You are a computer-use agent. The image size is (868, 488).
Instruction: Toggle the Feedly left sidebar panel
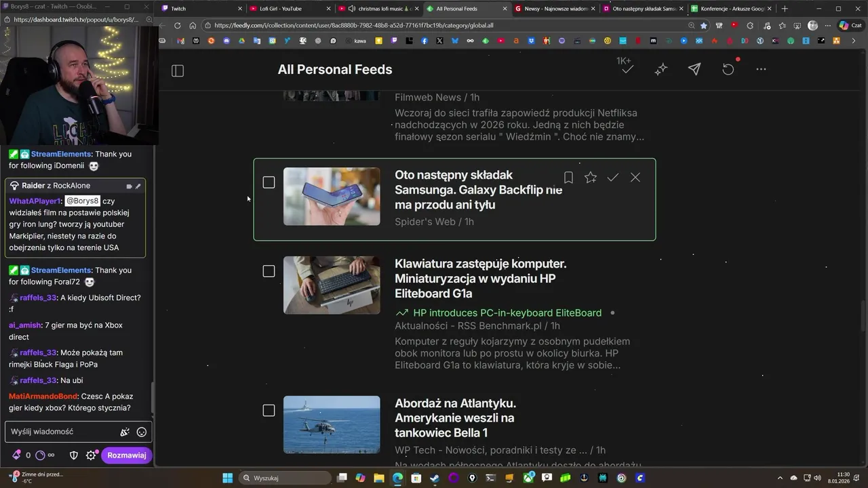click(178, 70)
